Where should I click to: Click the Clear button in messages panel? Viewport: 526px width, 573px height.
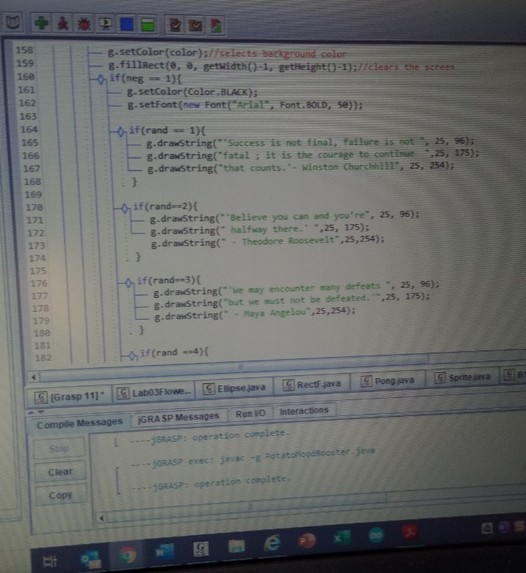pyautogui.click(x=60, y=472)
